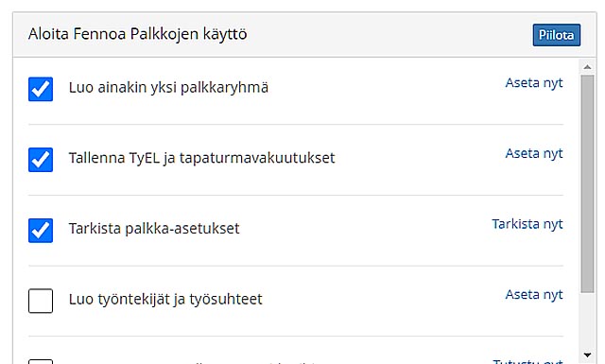
Task: Click the Luo ainakin yksi palkkaryhmä label
Action: [168, 88]
